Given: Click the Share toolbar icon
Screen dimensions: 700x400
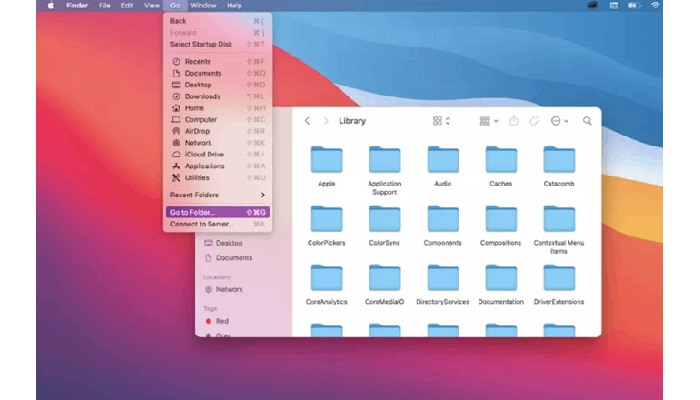Looking at the screenshot, I should [513, 121].
